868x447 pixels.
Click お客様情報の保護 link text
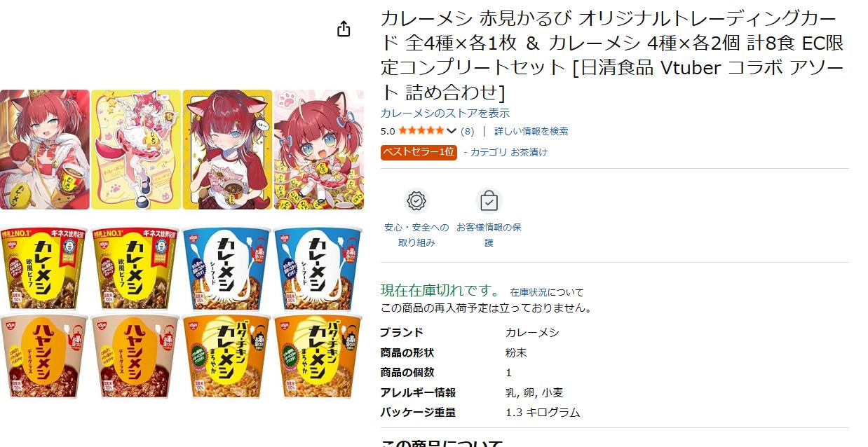pyautogui.click(x=489, y=235)
